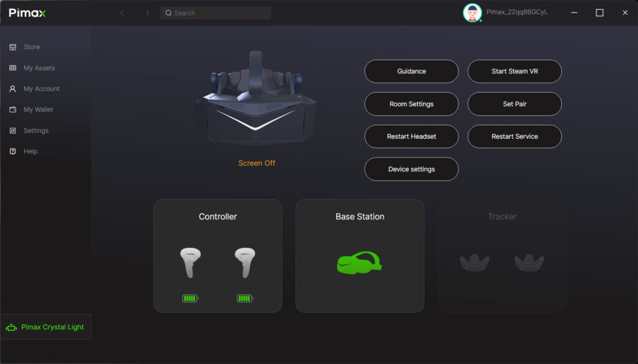
Task: Click the forward navigation arrow
Action: click(x=148, y=12)
